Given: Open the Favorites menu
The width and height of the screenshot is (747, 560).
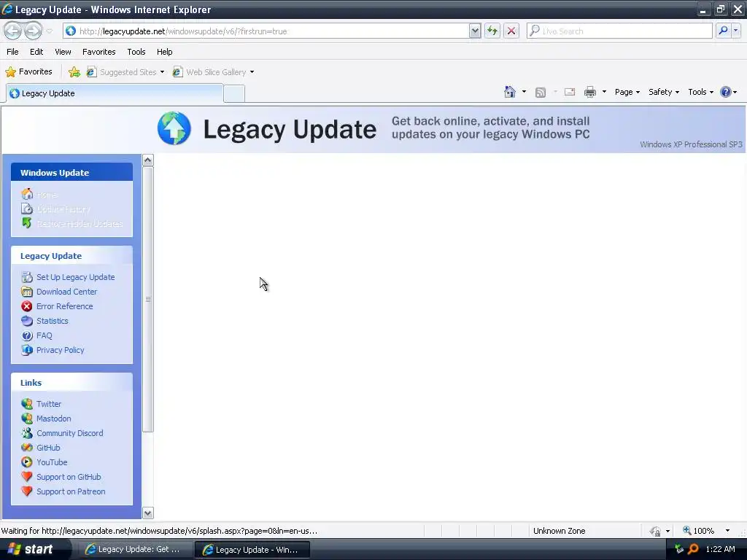Looking at the screenshot, I should pos(98,52).
